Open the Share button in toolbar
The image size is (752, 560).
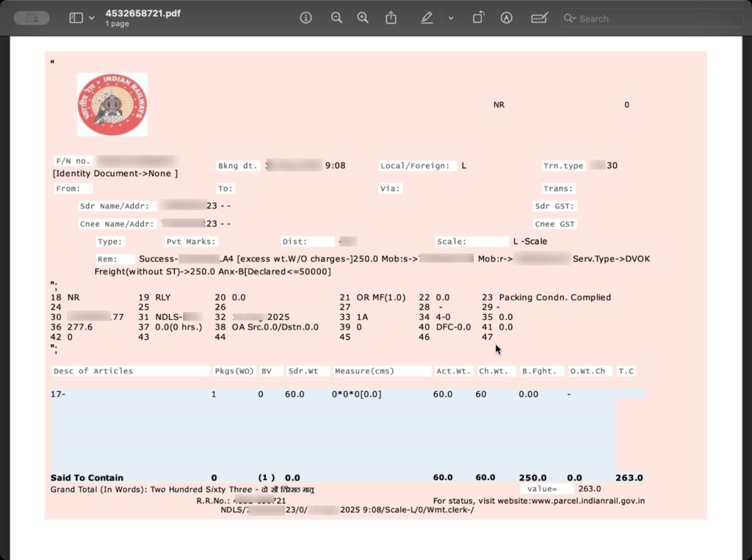click(391, 18)
